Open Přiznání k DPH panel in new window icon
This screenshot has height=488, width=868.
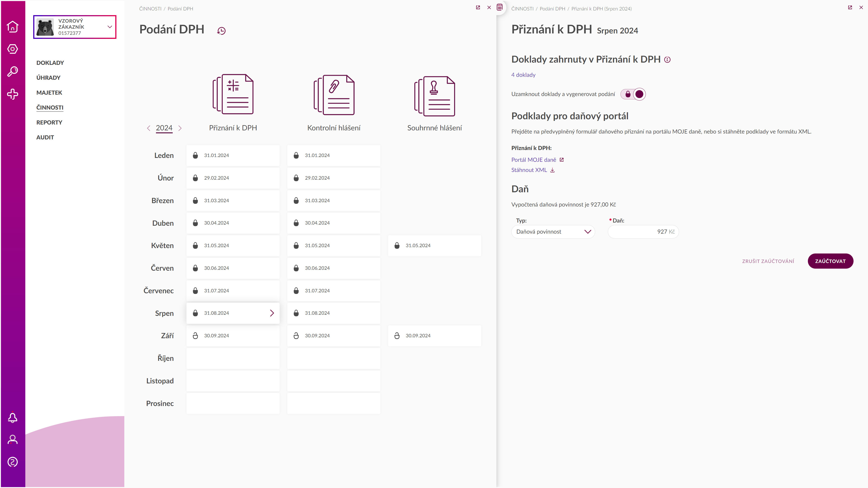pos(850,7)
